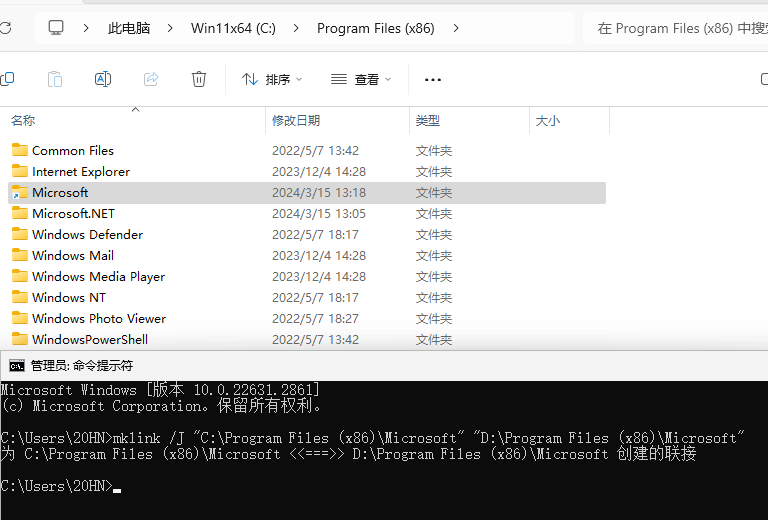The width and height of the screenshot is (768, 520).
Task: Click Win11x64 (C:) breadcrumb
Action: click(233, 28)
